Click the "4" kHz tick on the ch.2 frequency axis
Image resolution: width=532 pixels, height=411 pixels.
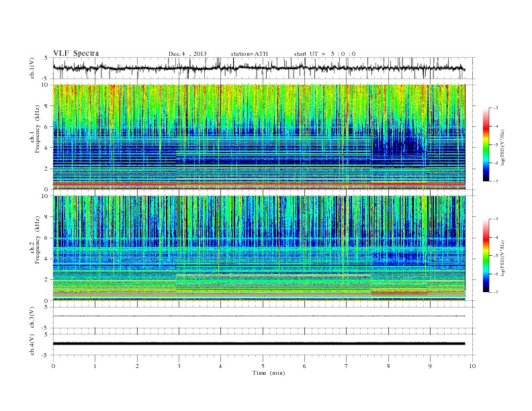[46, 259]
